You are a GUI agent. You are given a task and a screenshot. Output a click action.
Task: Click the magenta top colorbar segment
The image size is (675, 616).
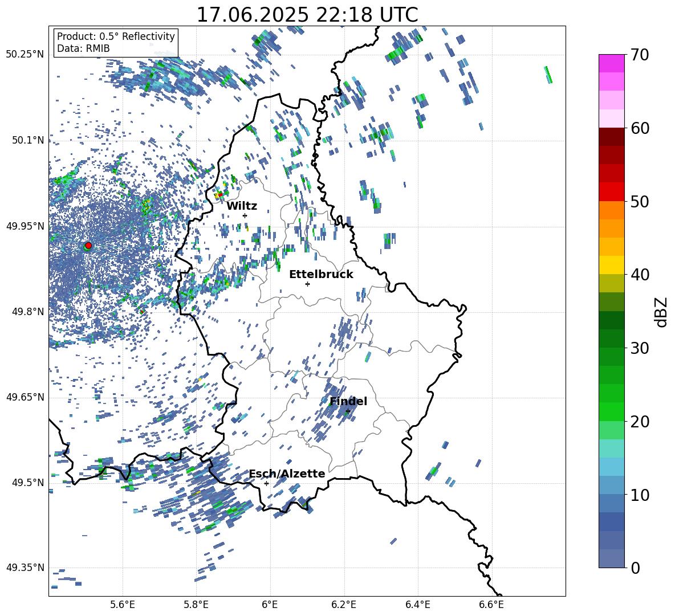point(611,64)
